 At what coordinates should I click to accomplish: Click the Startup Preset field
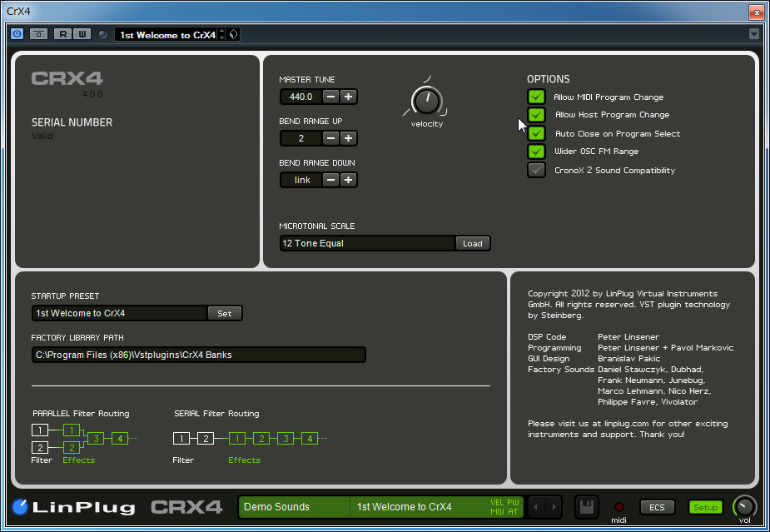pos(119,313)
